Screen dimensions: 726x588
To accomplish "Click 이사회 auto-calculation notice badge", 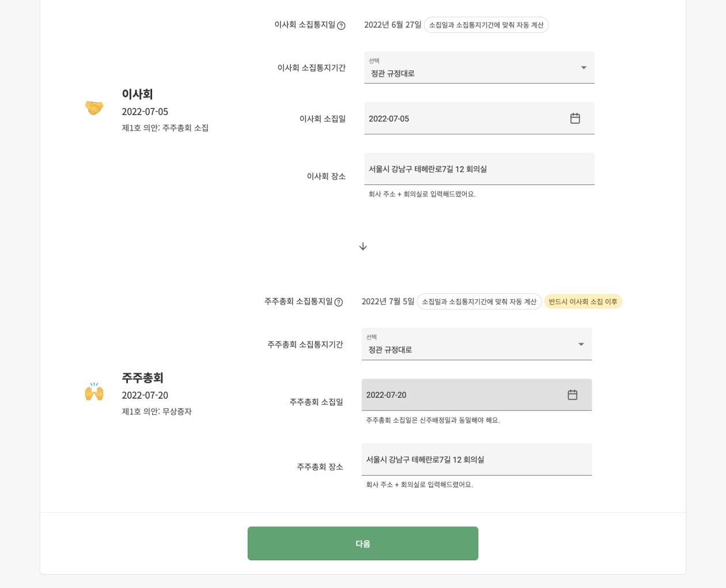I will click(x=486, y=25).
